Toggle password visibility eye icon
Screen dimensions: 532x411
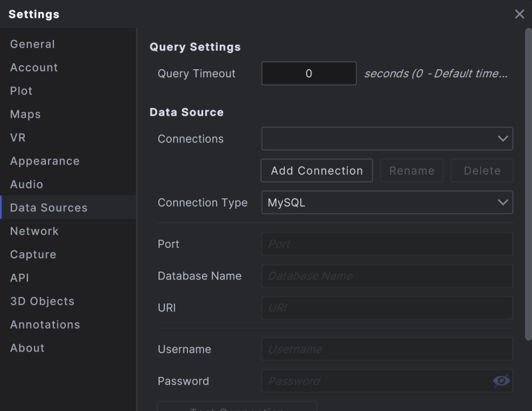[x=501, y=380]
